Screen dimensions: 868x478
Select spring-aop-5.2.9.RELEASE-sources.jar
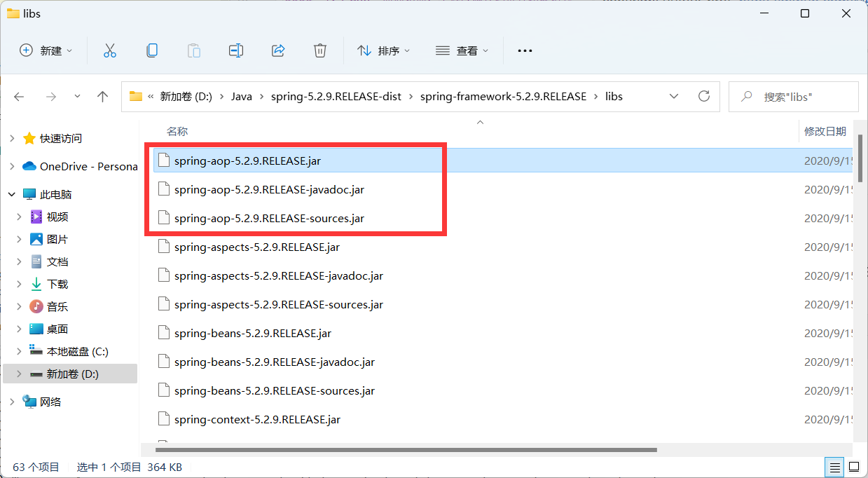click(x=269, y=218)
